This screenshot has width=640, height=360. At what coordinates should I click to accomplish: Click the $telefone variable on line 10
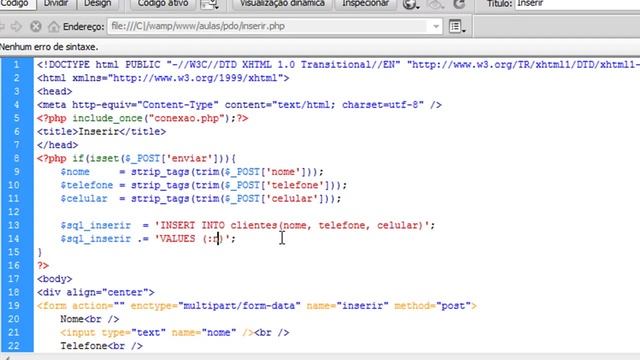pos(87,185)
